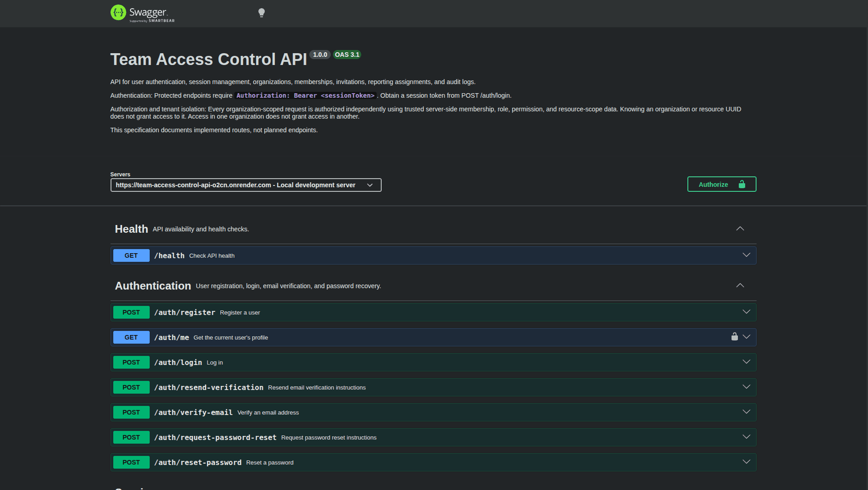Expand the /auth/resend-verification arrow
Viewport: 868px width, 490px height.
point(747,387)
